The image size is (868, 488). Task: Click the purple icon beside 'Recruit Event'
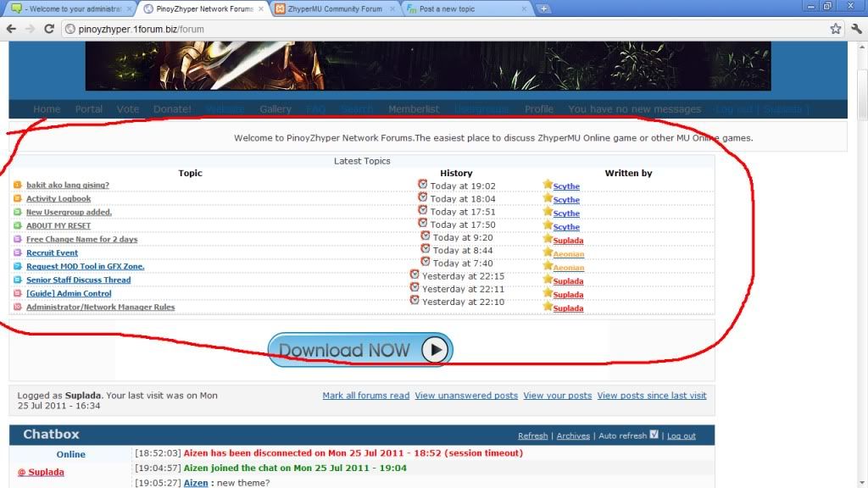click(17, 252)
